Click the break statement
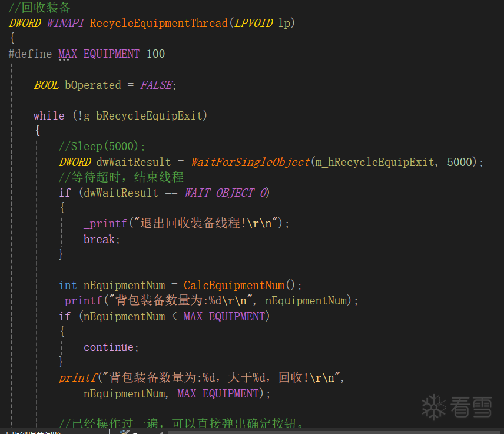The height and width of the screenshot is (434, 504). (x=101, y=239)
